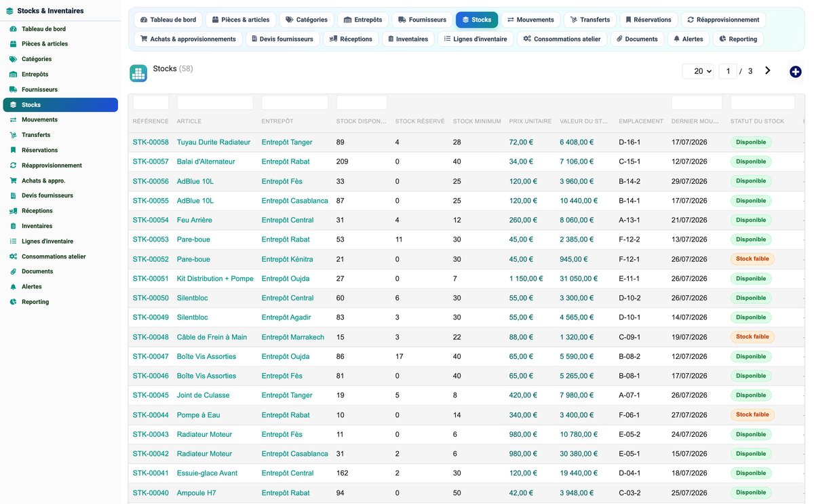Click the Devis fournisseurs invoice icon in sidebar
This screenshot has width=814, height=504.
point(13,195)
